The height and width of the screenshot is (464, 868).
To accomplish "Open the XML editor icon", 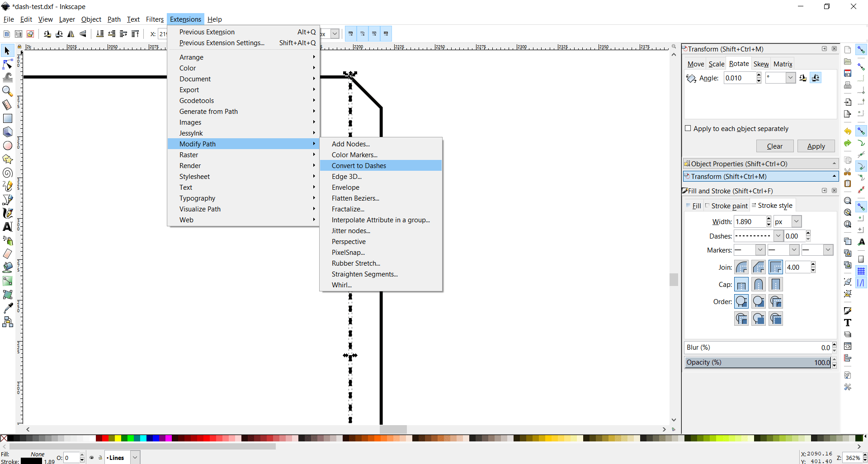I will tap(848, 346).
